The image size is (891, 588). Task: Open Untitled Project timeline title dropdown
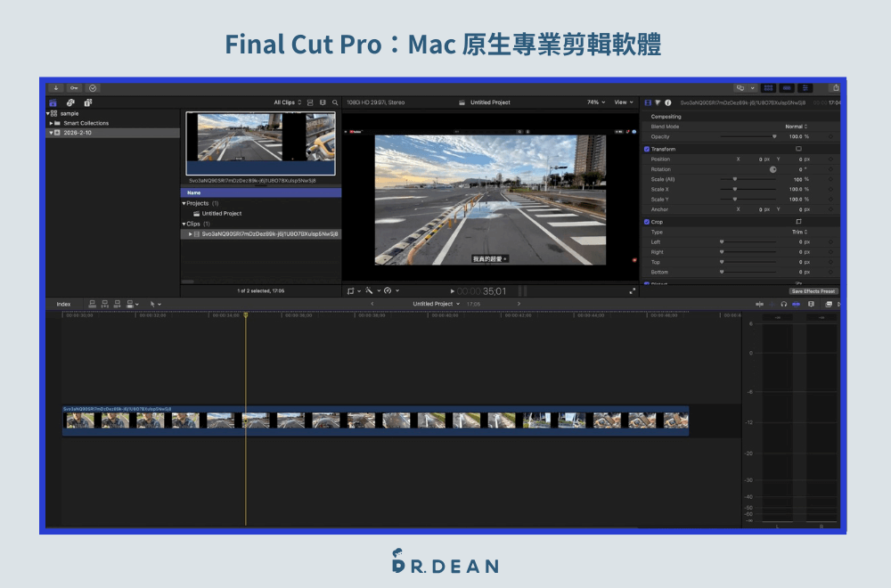tap(436, 304)
